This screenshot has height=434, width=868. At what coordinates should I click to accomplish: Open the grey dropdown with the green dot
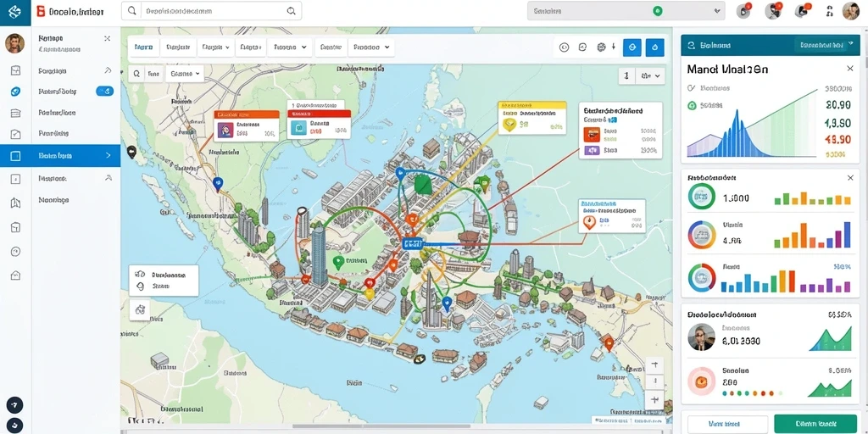pos(626,11)
